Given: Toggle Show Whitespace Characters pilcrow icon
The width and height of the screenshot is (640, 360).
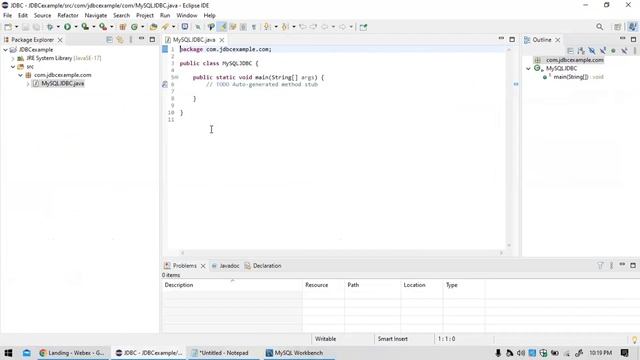Looking at the screenshot, I should (254, 27).
